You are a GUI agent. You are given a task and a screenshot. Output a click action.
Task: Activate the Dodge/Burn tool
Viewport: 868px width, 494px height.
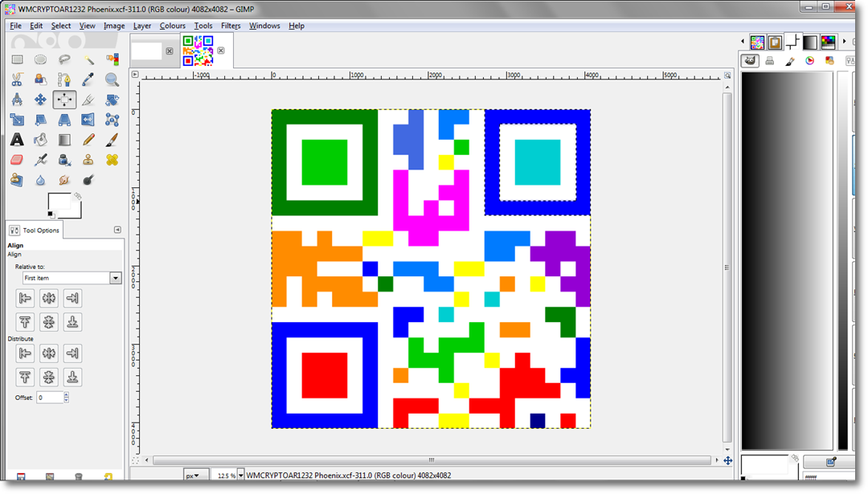88,180
